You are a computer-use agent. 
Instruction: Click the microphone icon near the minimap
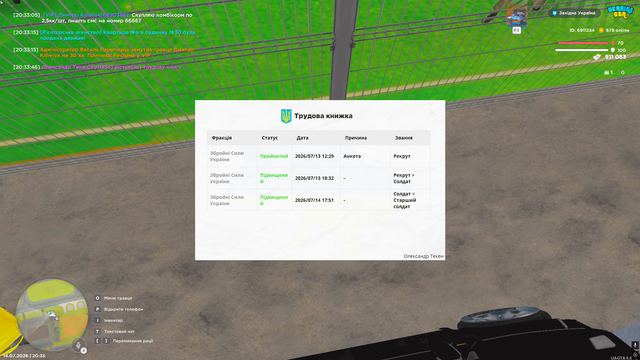click(x=78, y=345)
